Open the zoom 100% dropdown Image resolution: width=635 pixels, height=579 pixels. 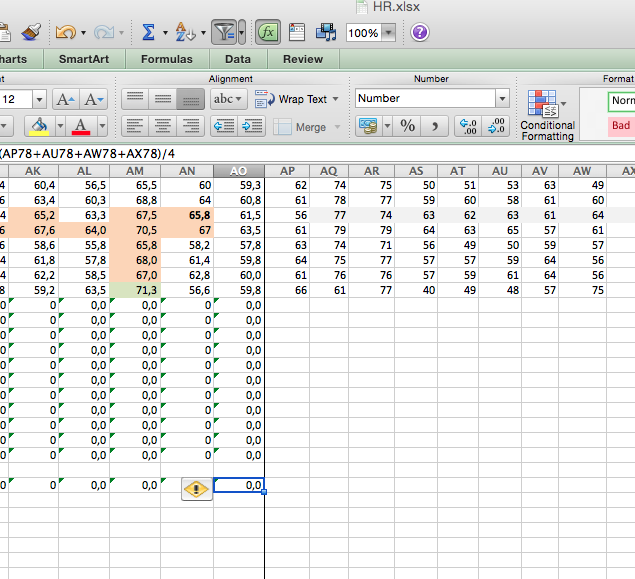click(389, 32)
